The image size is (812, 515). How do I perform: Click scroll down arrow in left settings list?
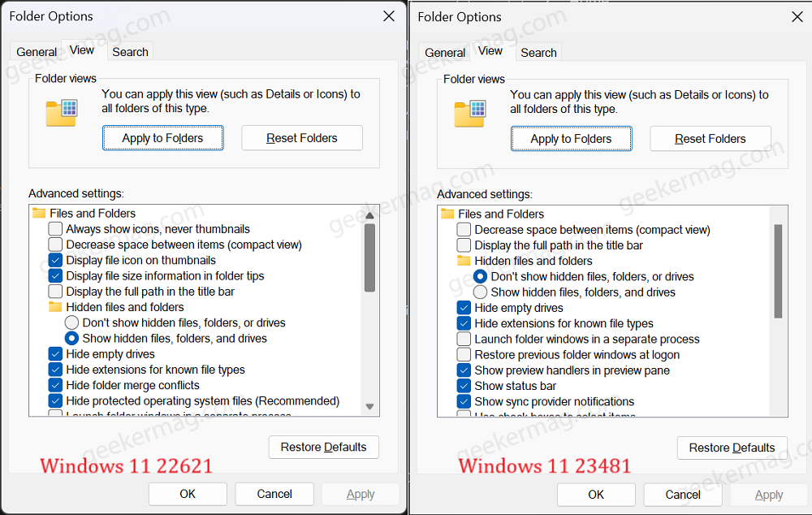pyautogui.click(x=369, y=406)
